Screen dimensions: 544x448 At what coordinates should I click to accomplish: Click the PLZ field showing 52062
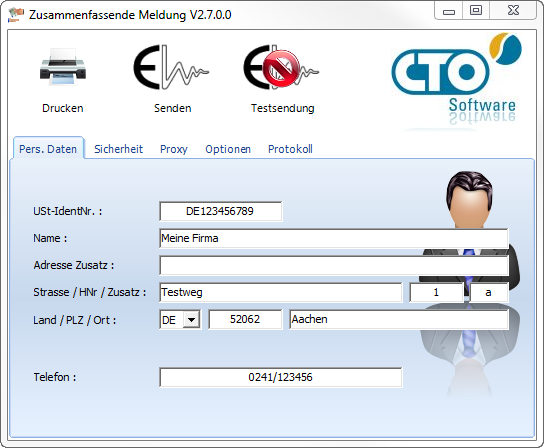point(245,319)
